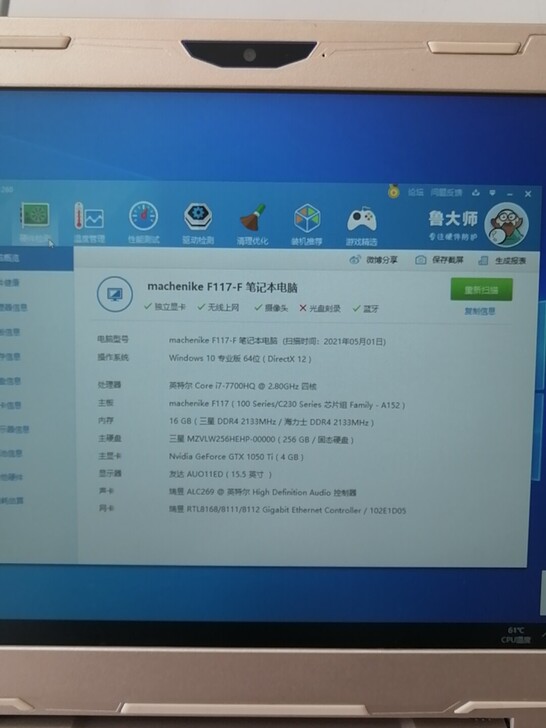
Task: Click 'RTL8168/8111/8112 Gigabit Ethernet Controller' value
Action: click(287, 510)
